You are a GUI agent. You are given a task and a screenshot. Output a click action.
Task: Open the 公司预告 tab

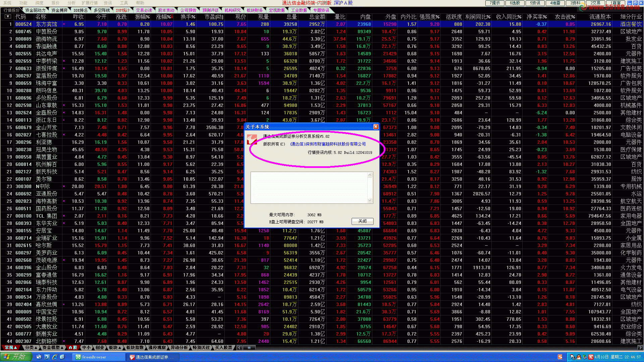[x=188, y=10]
